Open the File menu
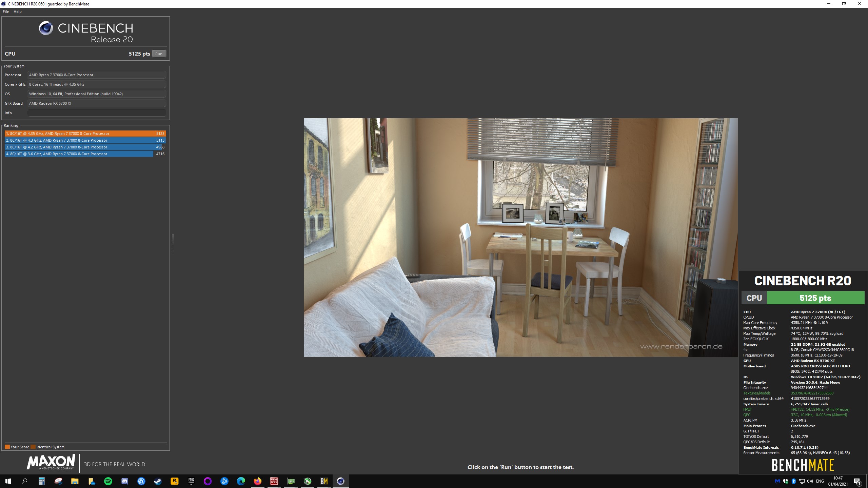868x488 pixels. 6,12
